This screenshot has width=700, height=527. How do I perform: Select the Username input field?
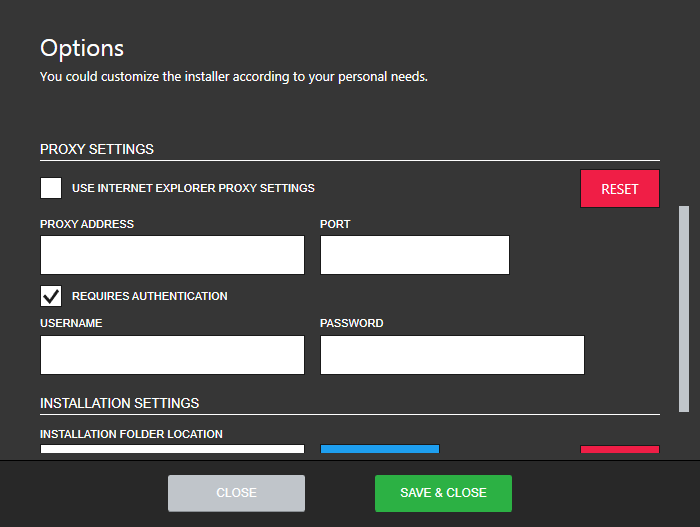tap(172, 355)
